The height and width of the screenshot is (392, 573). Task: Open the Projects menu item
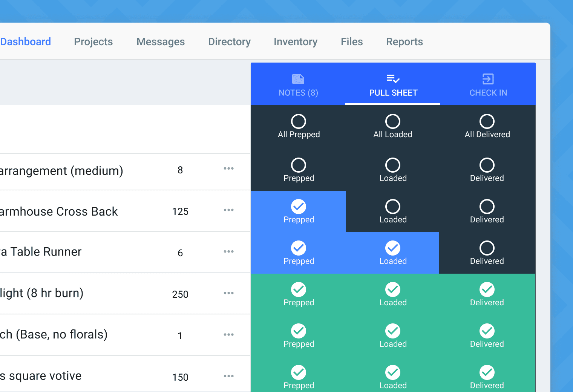[93, 41]
